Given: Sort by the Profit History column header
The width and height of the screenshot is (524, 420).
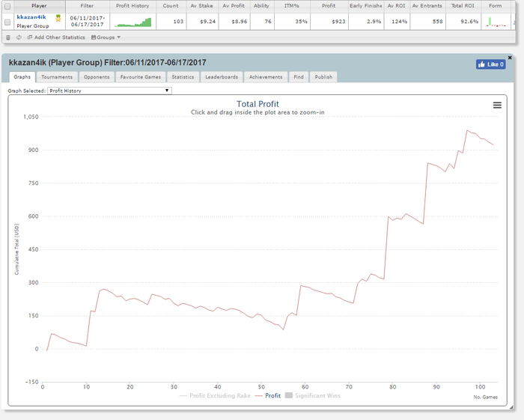Looking at the screenshot, I should point(132,6).
